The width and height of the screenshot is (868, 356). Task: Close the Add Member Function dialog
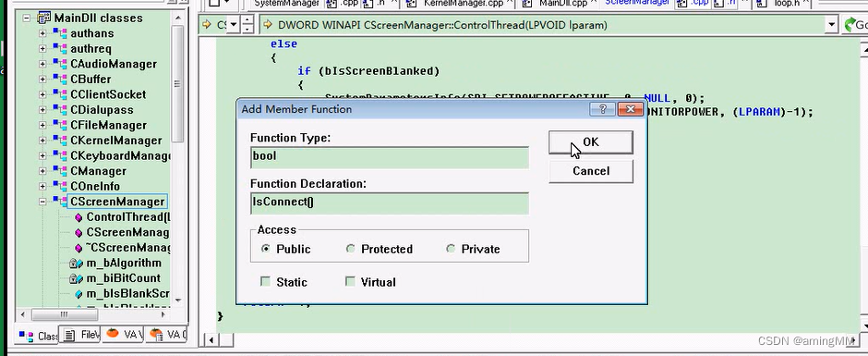631,109
